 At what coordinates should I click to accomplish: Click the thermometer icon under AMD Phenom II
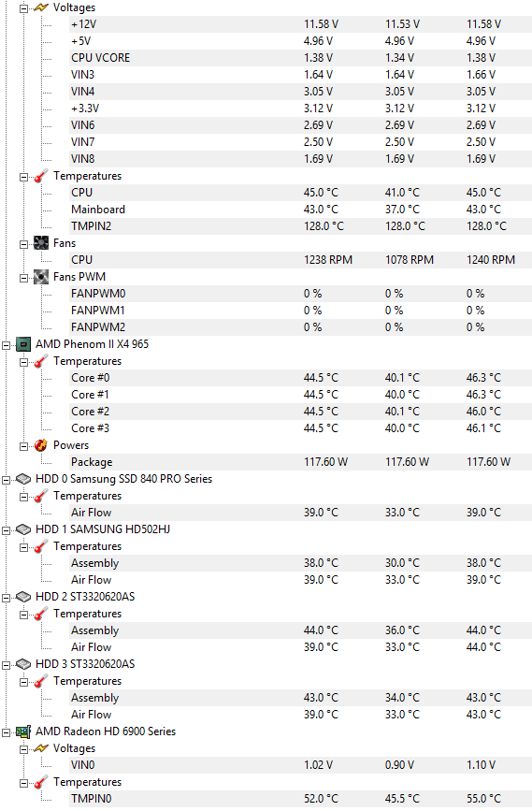pos(41,362)
